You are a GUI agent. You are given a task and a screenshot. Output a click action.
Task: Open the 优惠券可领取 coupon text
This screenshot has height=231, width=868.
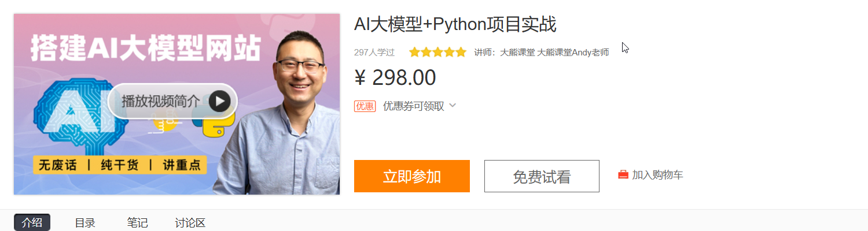pyautogui.click(x=414, y=106)
